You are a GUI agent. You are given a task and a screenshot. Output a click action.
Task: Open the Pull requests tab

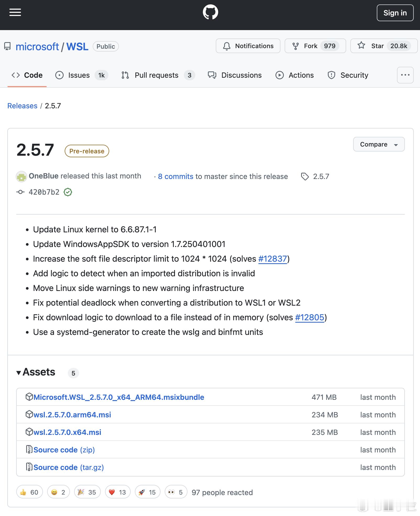coord(158,75)
